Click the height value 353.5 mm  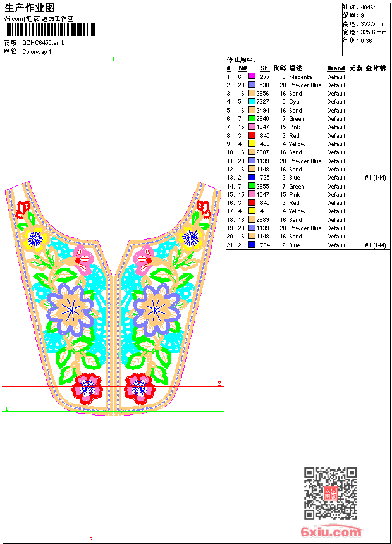[x=373, y=24]
